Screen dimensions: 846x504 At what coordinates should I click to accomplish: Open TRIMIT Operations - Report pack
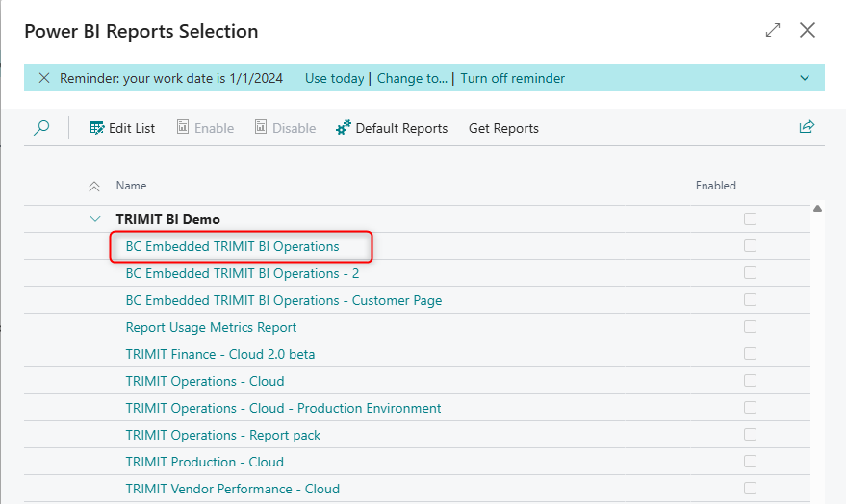click(x=223, y=435)
